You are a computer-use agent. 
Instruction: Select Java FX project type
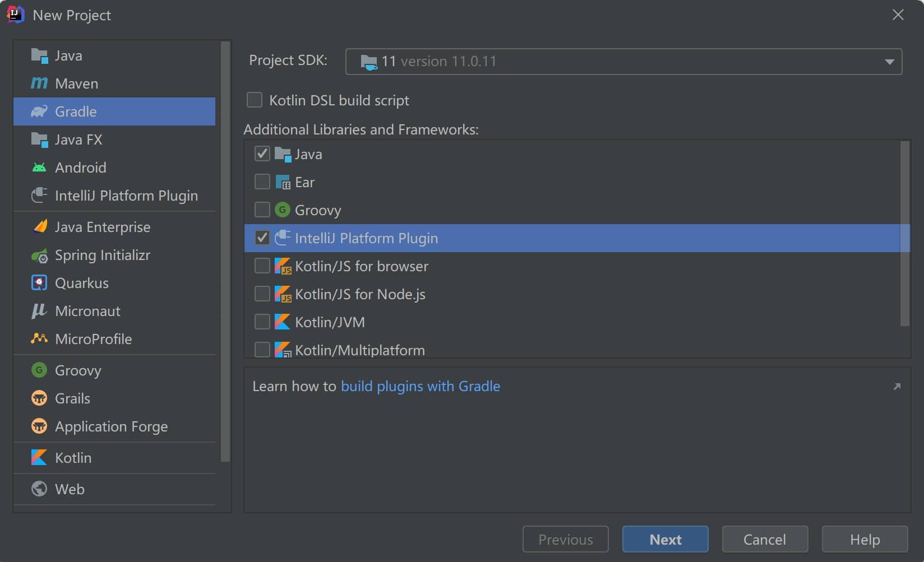(x=114, y=140)
